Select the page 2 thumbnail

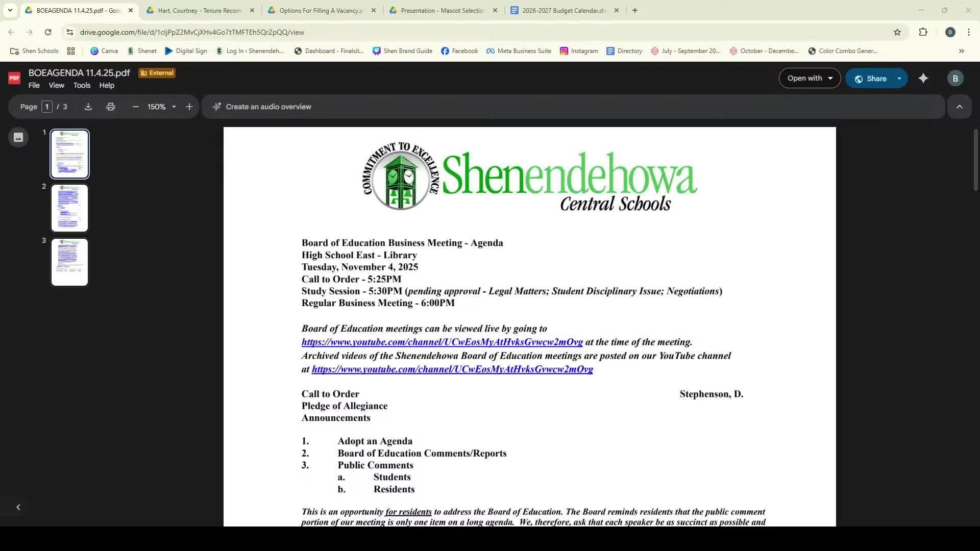69,208
